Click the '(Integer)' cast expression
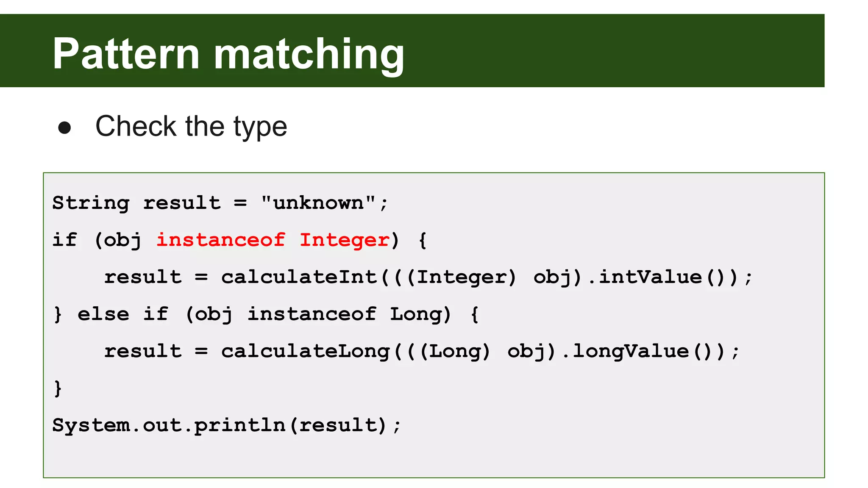Viewport: 868px width, 488px height. (462, 277)
